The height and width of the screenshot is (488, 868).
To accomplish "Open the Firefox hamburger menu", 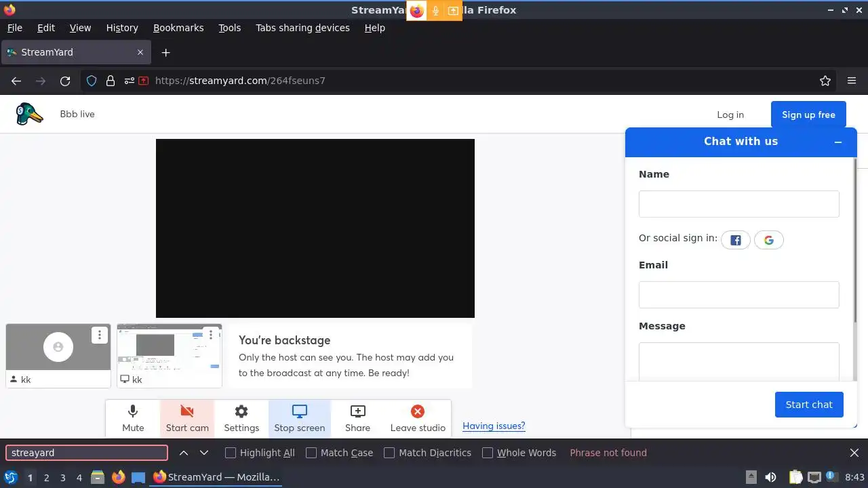I will tap(852, 81).
